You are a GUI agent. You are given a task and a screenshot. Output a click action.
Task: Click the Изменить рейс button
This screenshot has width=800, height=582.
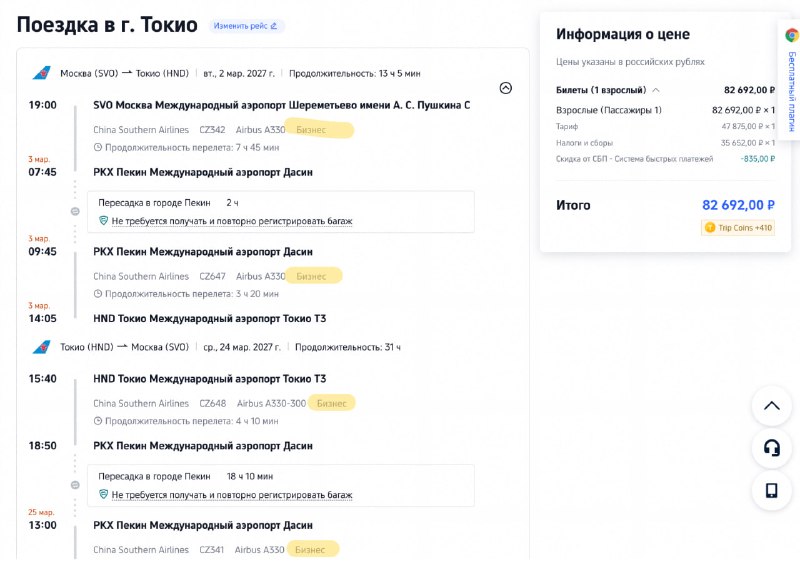(246, 26)
